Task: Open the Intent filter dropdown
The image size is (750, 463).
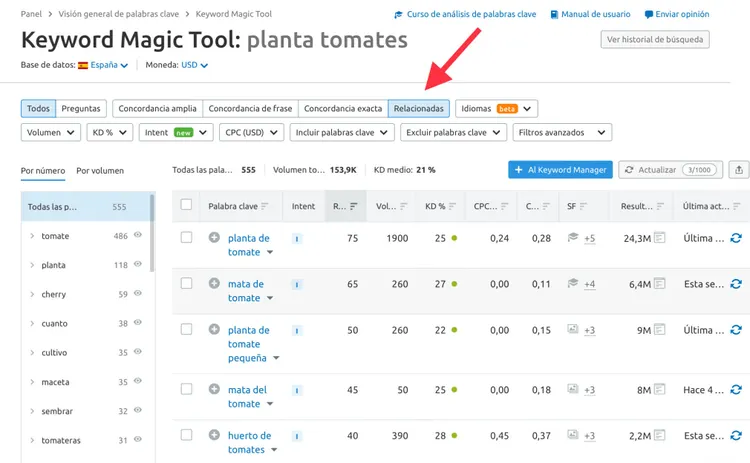Action: [x=176, y=132]
